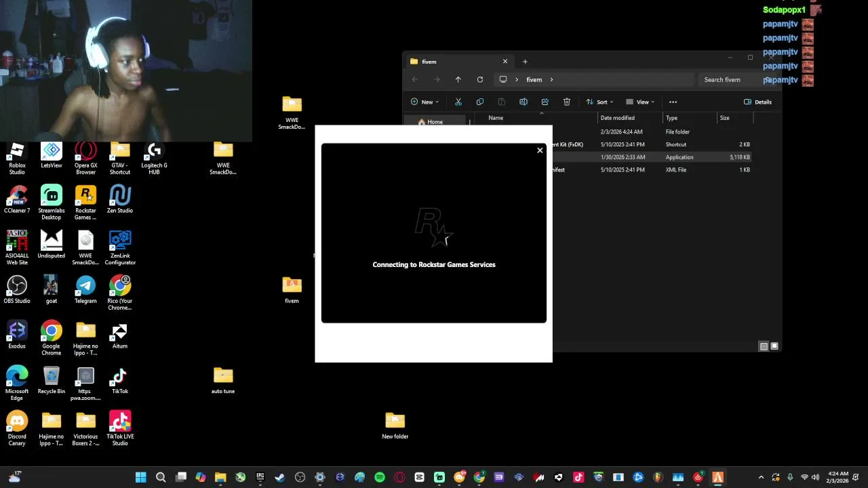Select Recycle Bin on desktop

click(52, 381)
